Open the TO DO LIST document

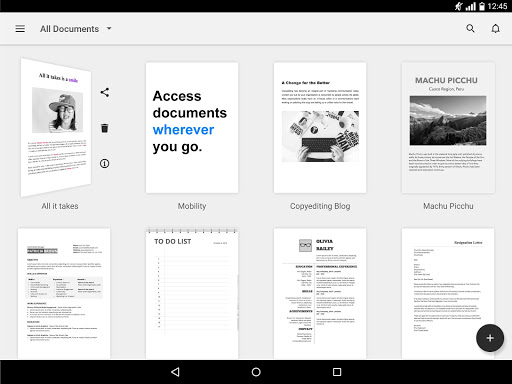pos(192,293)
